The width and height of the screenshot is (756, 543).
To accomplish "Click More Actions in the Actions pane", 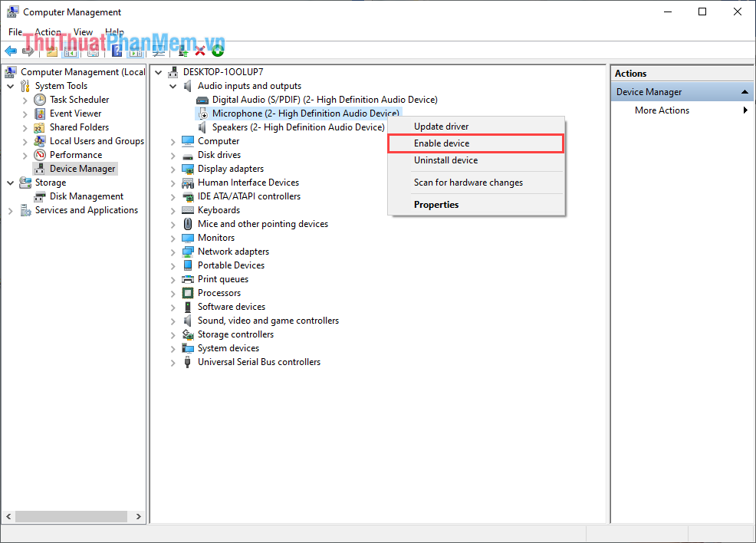I will click(661, 110).
